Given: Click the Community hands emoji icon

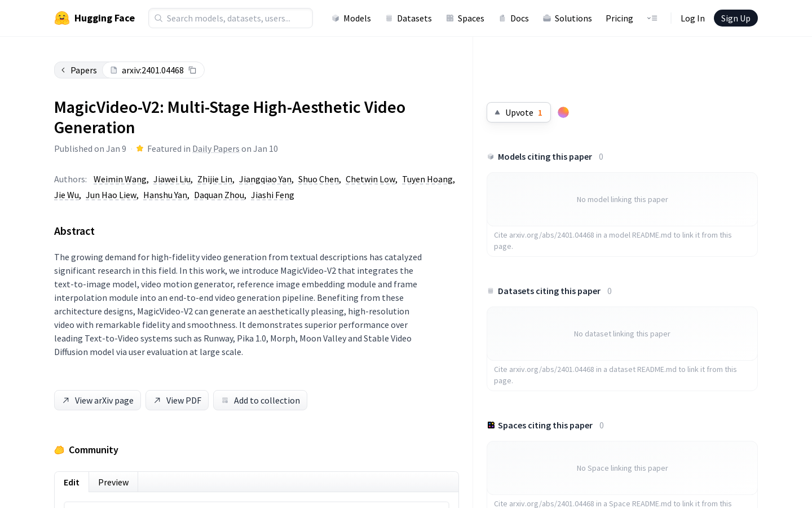Looking at the screenshot, I should pyautogui.click(x=59, y=450).
